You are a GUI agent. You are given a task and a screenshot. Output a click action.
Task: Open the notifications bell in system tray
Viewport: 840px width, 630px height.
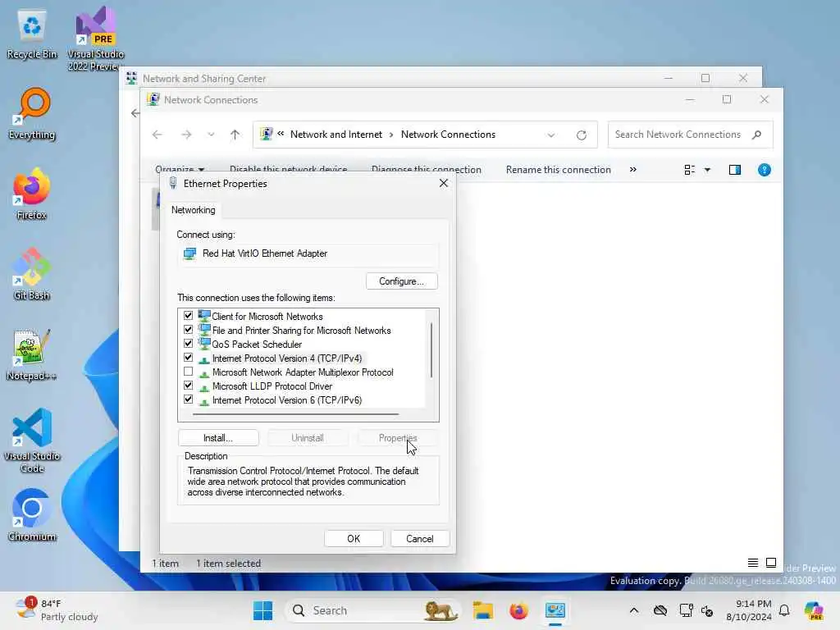pyautogui.click(x=784, y=610)
